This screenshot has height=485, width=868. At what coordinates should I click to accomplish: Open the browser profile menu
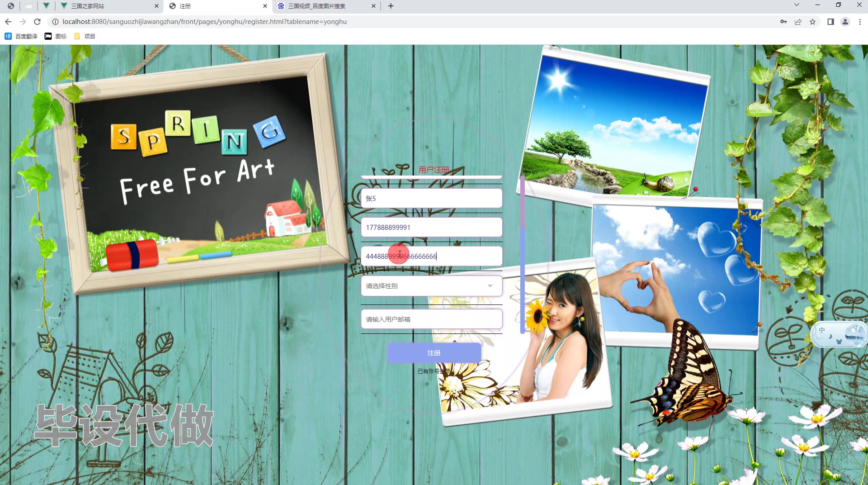tap(845, 22)
